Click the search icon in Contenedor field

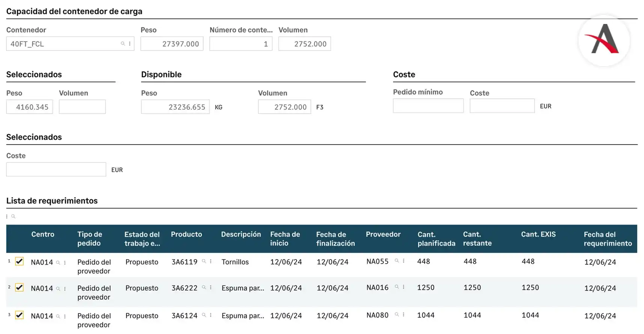point(123,44)
